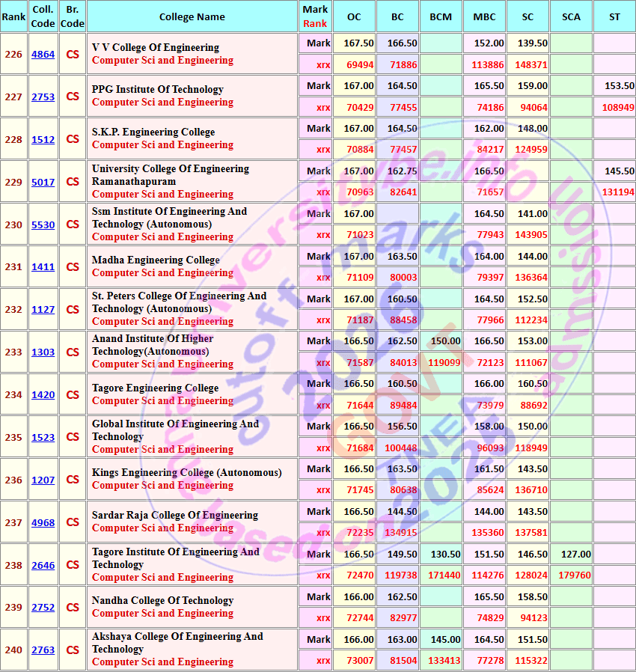
Task: Open college code 4968 link
Action: (x=43, y=523)
